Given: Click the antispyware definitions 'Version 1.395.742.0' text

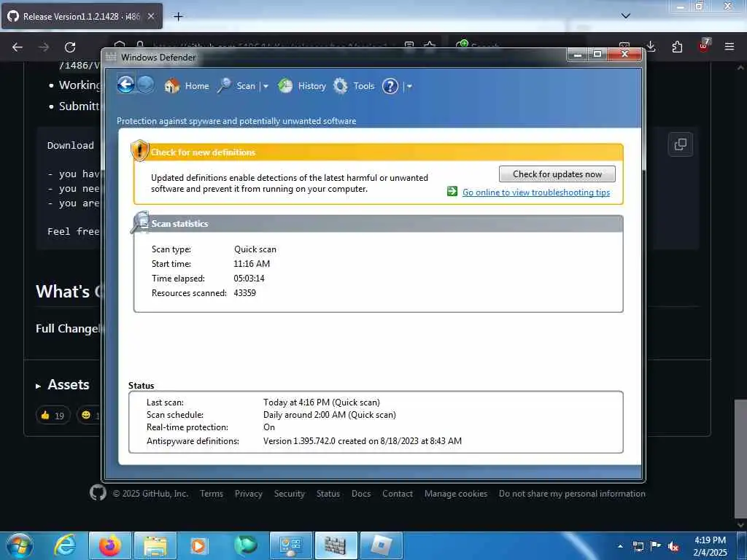Looking at the screenshot, I should point(299,441).
